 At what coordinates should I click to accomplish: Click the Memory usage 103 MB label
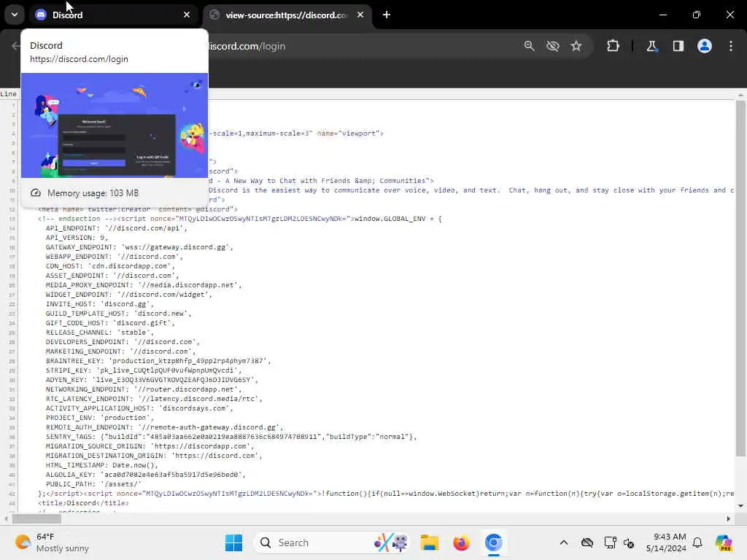point(93,192)
